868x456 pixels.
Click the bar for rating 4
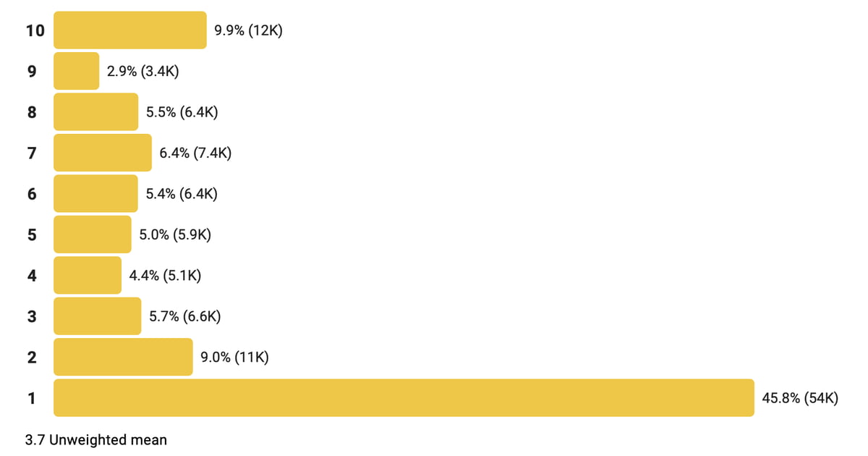tap(88, 275)
